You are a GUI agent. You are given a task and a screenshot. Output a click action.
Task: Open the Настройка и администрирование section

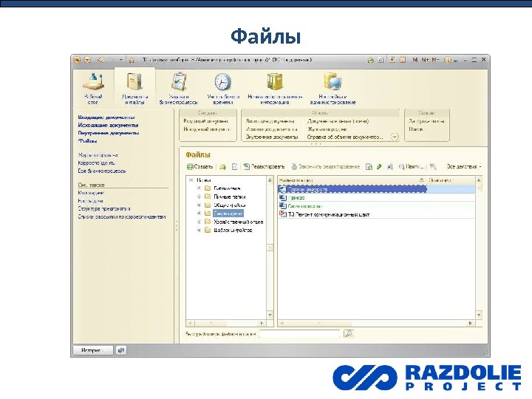coord(332,88)
